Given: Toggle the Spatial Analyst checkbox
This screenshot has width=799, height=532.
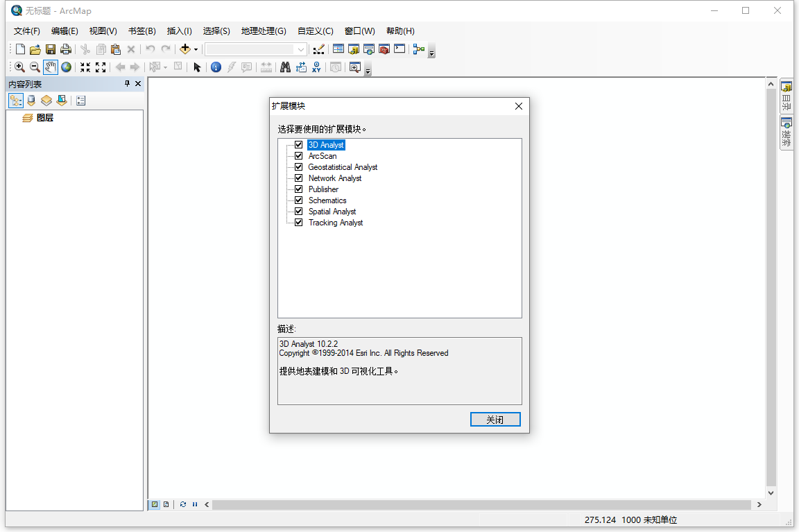Looking at the screenshot, I should (299, 212).
